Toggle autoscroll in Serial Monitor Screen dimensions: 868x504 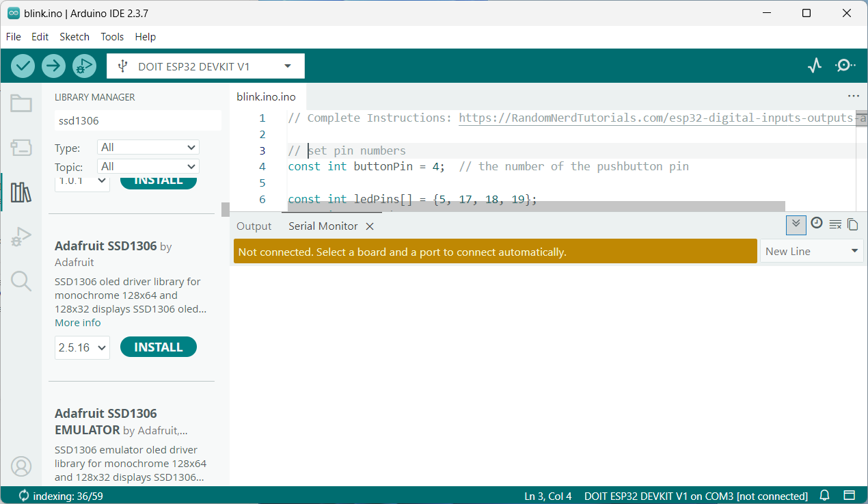(796, 224)
